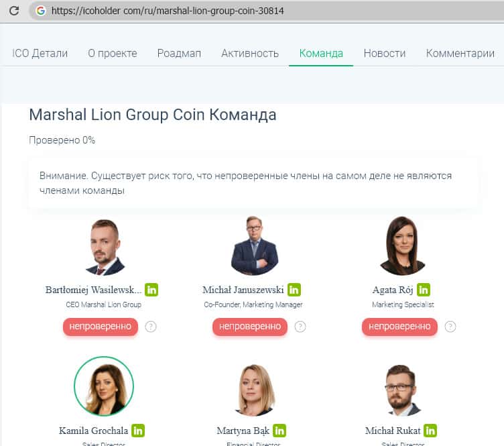This screenshot has height=446, width=504.
Task: Switch to the ICO Детали tab
Action: (40, 53)
